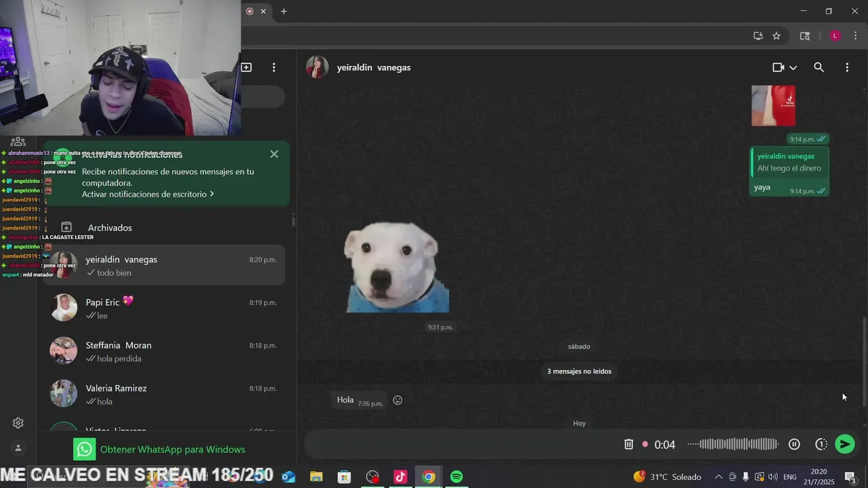Dismiss the notifications banner with X
This screenshot has width=868, height=488.
(274, 155)
